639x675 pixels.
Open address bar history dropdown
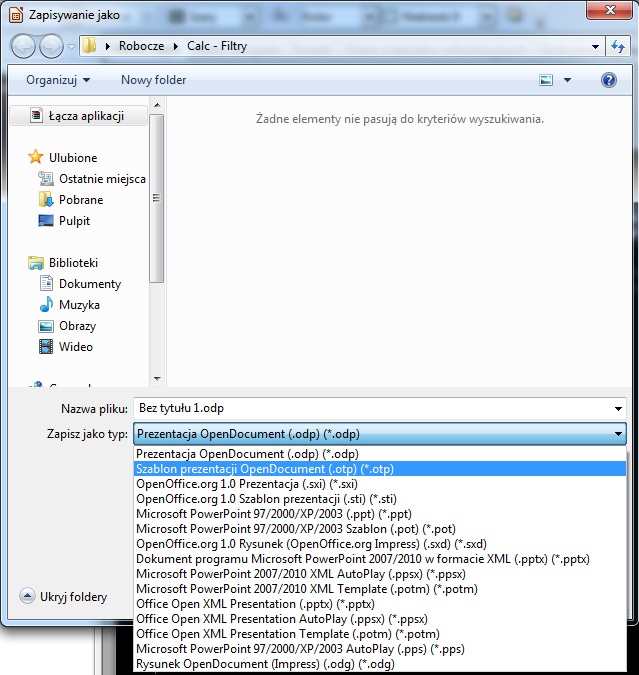595,46
